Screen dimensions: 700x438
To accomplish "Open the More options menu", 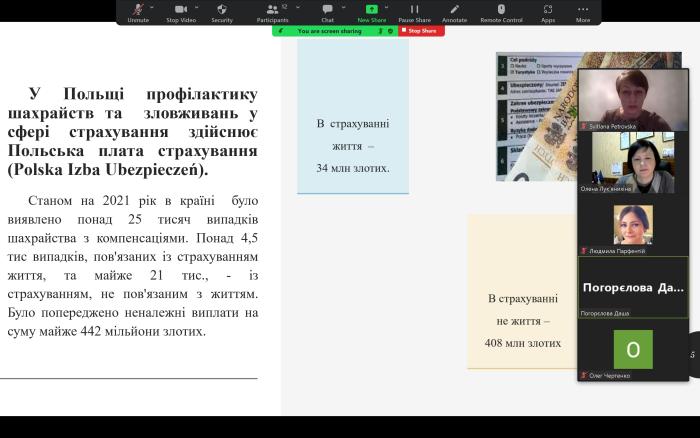I will (x=583, y=9).
